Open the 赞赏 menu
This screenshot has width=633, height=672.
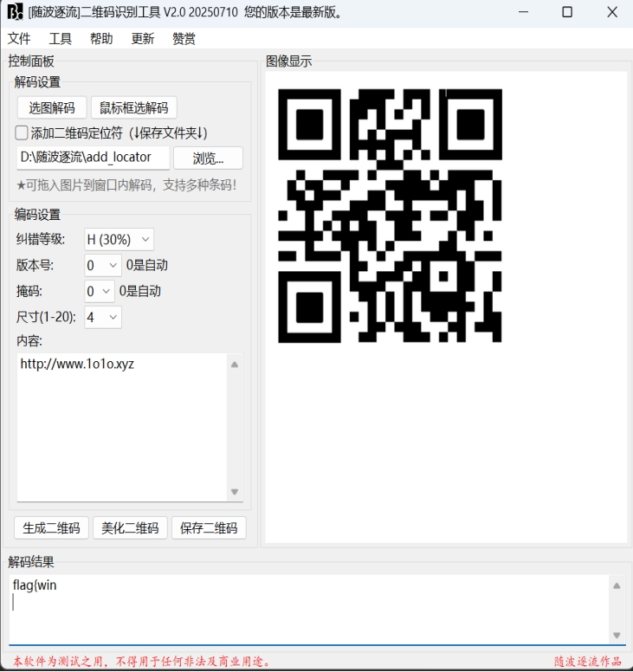click(x=184, y=39)
